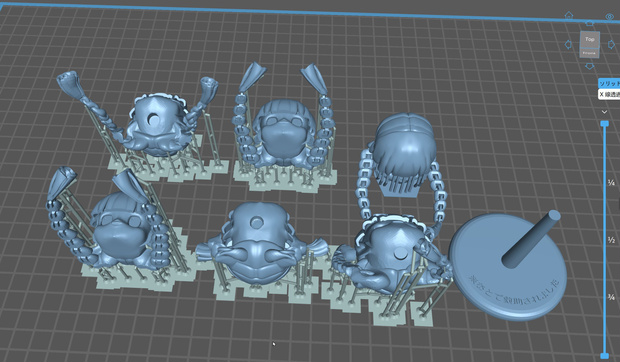Jump to the ½ mark on layer slider
Viewport: 620px width, 362px height.
612,240
